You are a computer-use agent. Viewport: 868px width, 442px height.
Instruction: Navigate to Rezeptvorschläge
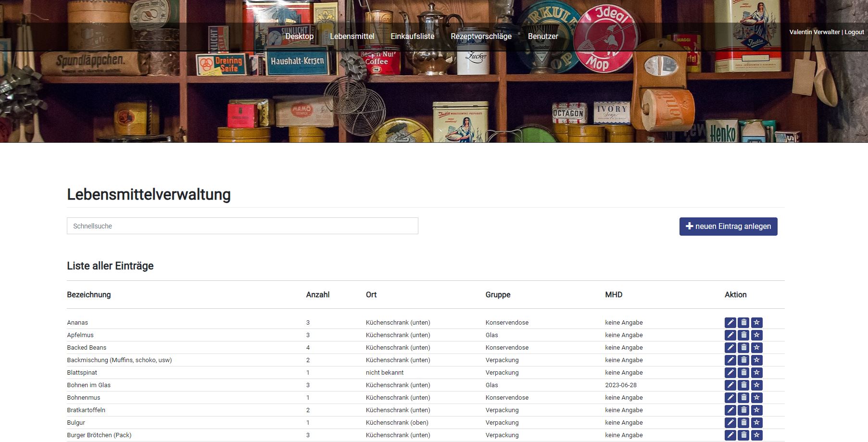click(481, 36)
